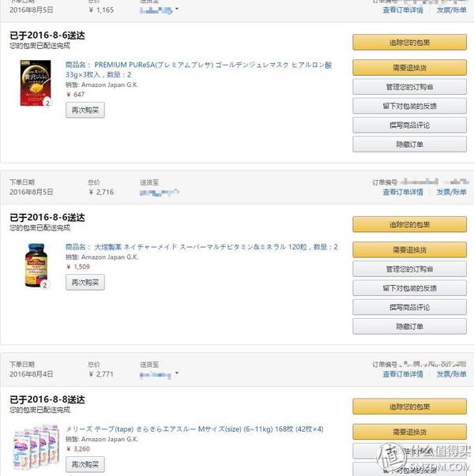
Task: Click 追踪您的包裹 for the vitamin order
Action: [409, 225]
